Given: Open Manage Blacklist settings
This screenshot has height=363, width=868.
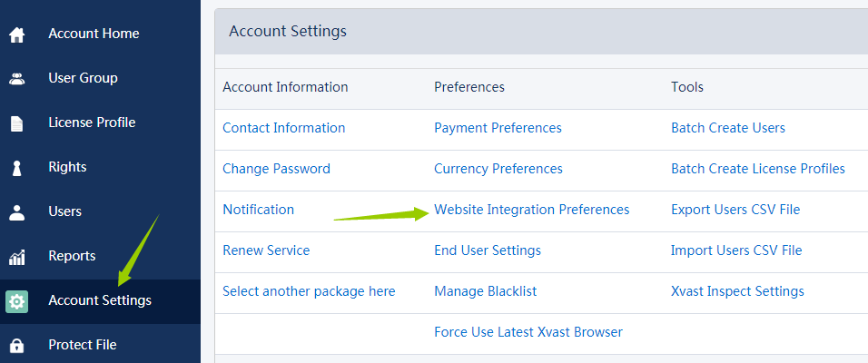Looking at the screenshot, I should point(485,291).
